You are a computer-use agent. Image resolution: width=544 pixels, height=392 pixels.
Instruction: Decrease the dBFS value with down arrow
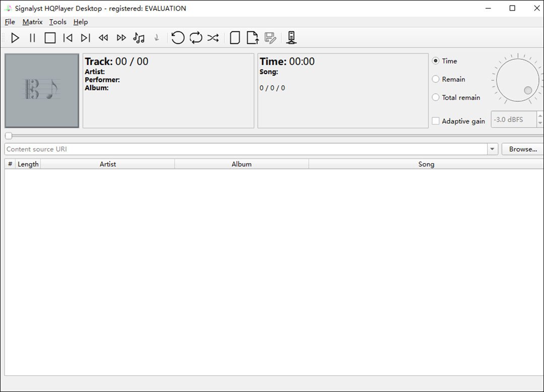[540, 123]
